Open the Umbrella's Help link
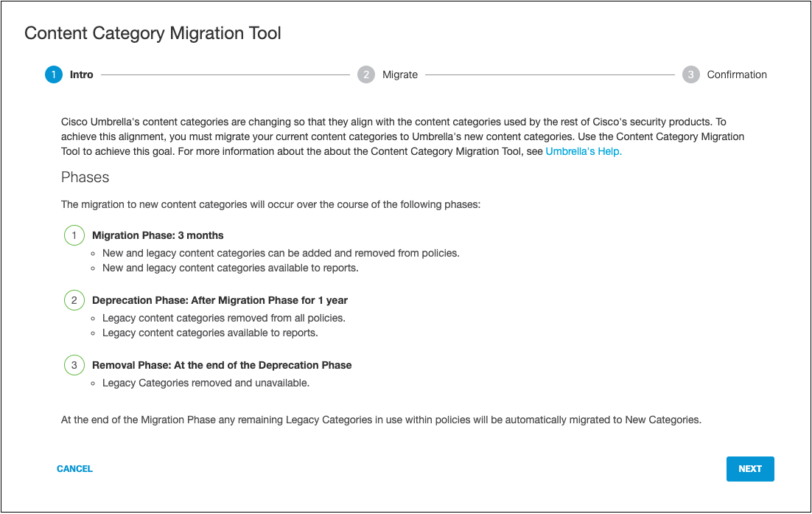 coord(584,151)
